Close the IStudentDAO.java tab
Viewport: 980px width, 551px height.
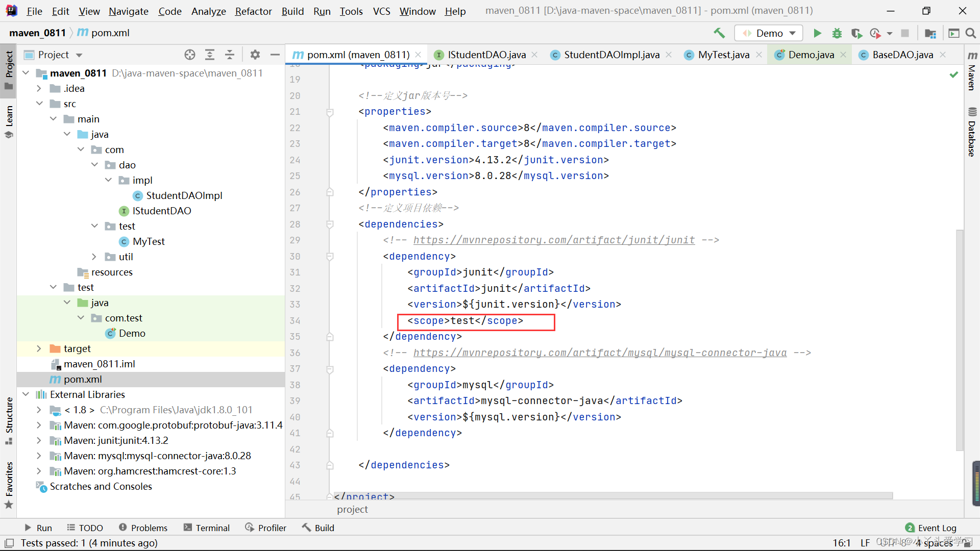(x=534, y=55)
